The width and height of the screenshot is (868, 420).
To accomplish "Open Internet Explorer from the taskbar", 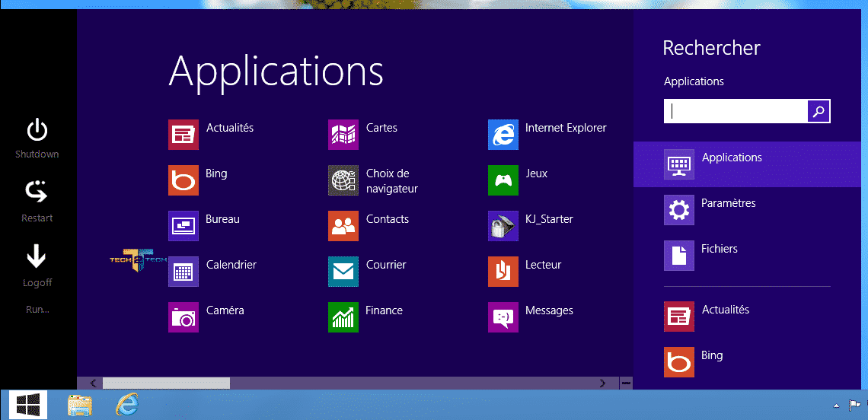I will coord(126,405).
